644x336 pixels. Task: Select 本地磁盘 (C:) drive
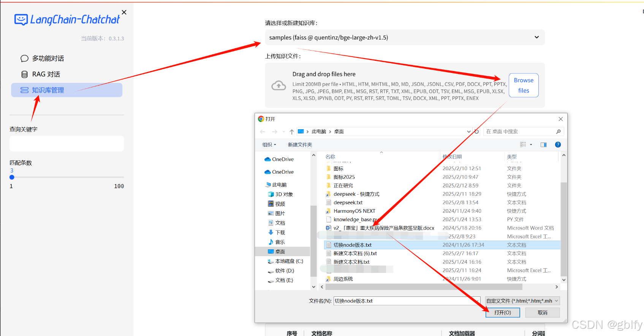tap(285, 261)
